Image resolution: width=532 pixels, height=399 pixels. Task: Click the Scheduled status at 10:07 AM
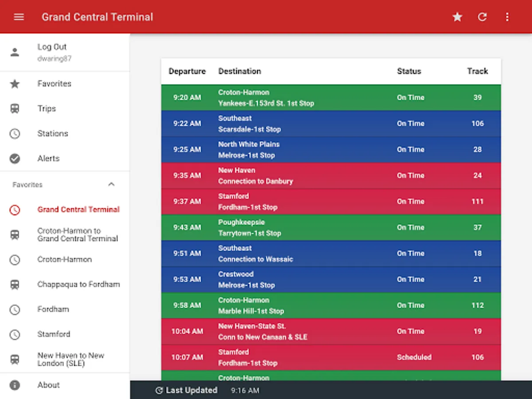414,357
